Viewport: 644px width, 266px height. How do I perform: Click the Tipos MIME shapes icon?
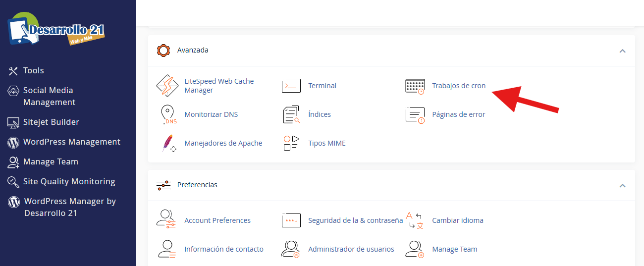pos(291,143)
